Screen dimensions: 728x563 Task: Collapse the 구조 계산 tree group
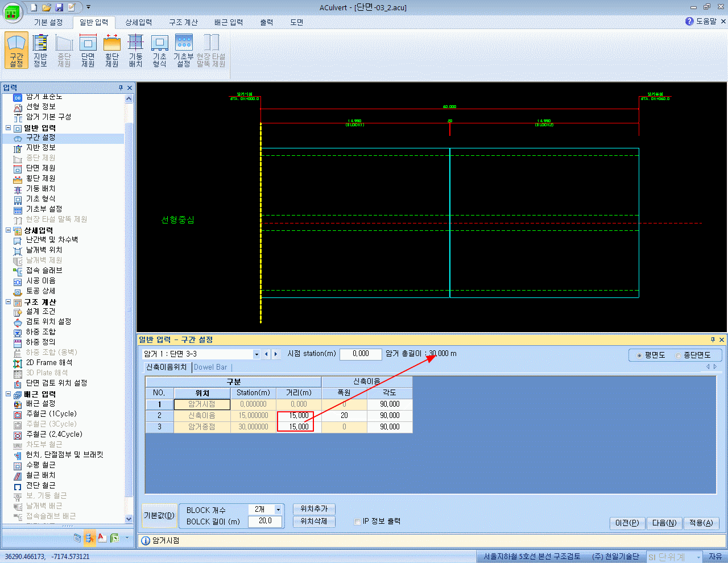(9, 301)
